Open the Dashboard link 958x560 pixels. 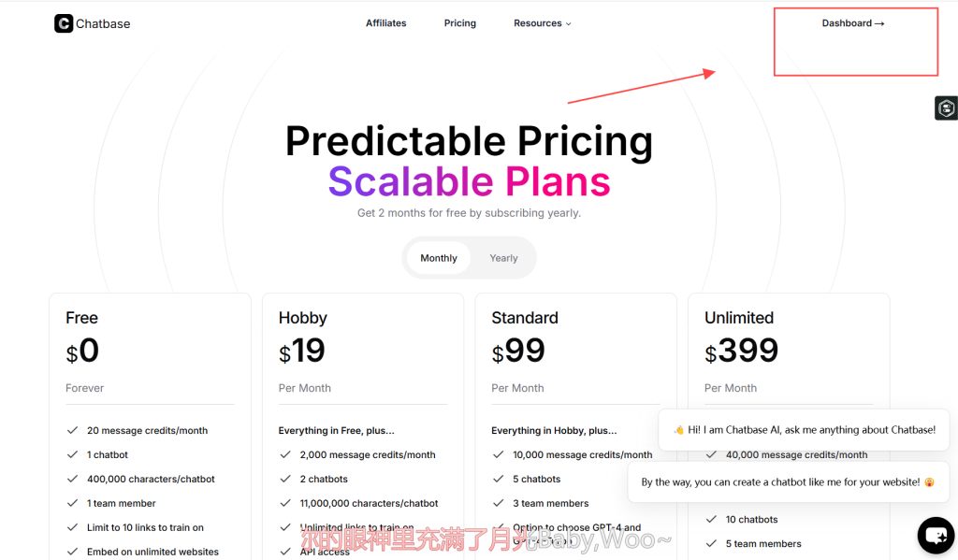[x=852, y=23]
